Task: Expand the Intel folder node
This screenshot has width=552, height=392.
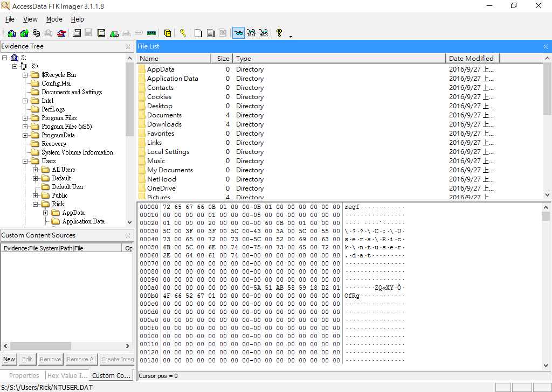Action: click(x=25, y=101)
